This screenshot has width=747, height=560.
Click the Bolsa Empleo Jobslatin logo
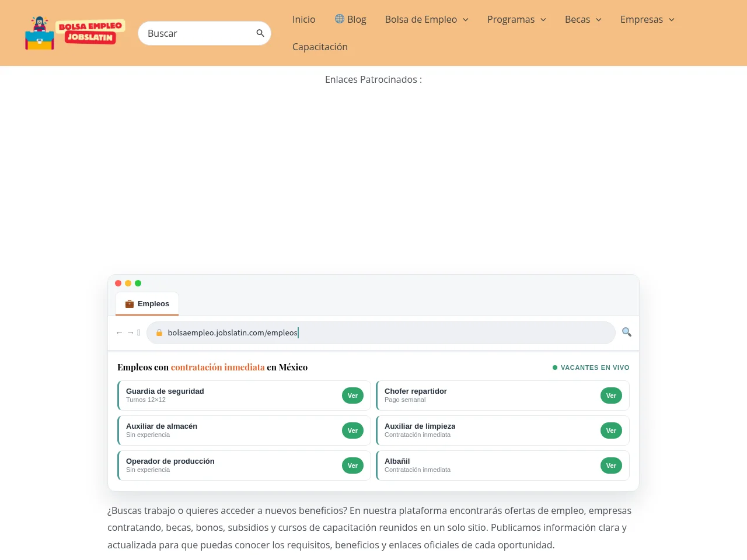75,33
